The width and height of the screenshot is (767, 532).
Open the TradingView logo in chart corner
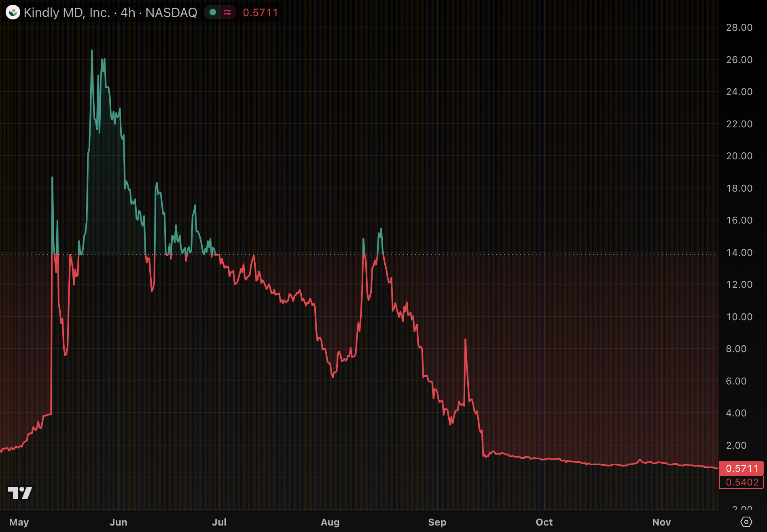point(20,492)
